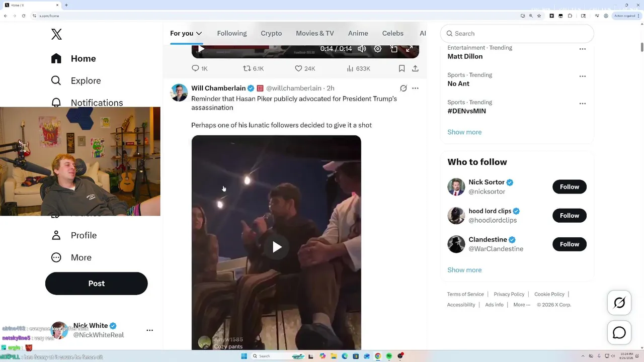Open the floating Grok button

(619, 303)
